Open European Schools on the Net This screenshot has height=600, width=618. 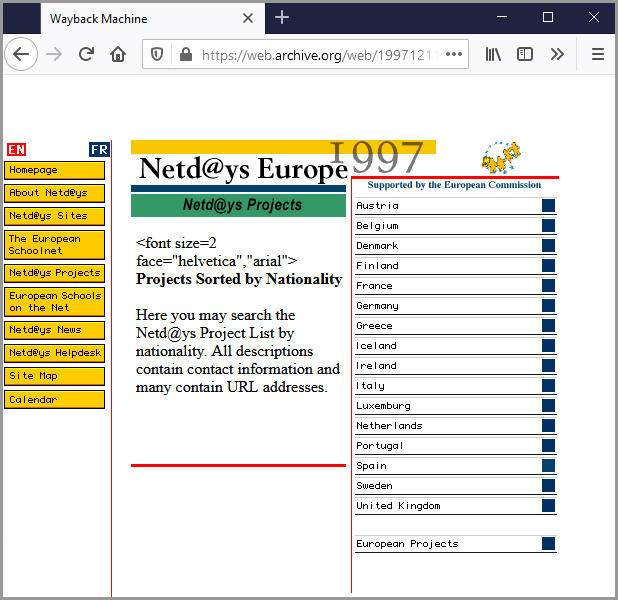pyautogui.click(x=54, y=302)
